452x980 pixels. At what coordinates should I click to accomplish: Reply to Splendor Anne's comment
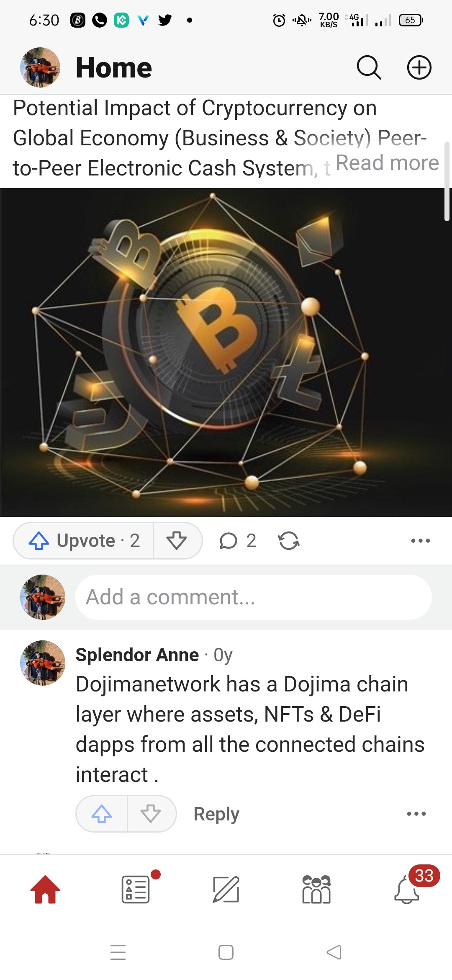click(216, 814)
